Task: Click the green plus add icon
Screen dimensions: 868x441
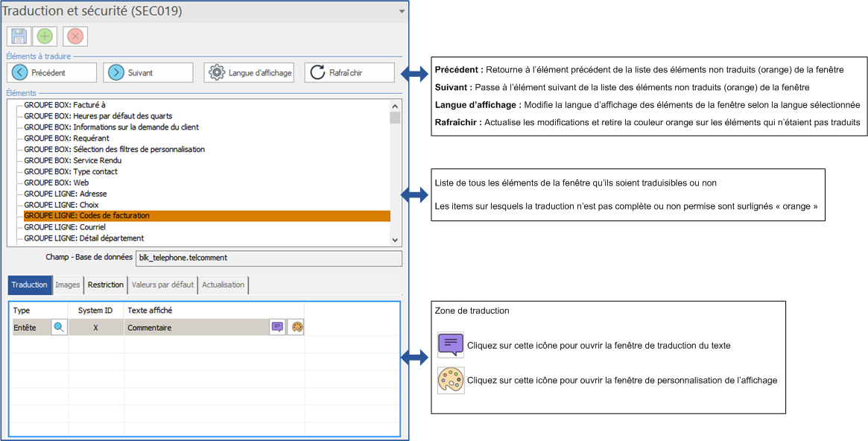Action: (x=45, y=37)
